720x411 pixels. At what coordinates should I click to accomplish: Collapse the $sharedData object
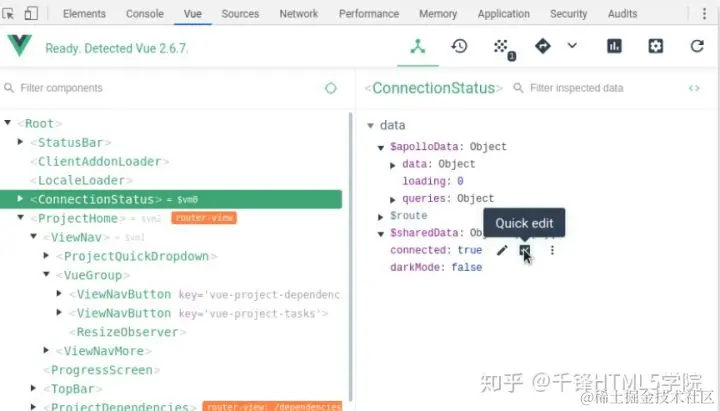(x=381, y=234)
